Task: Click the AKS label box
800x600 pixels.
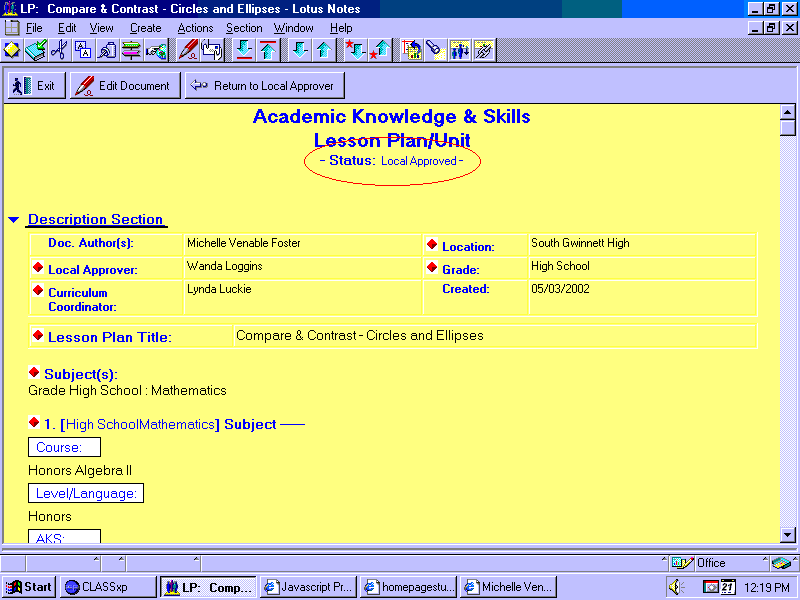Action: [x=64, y=537]
